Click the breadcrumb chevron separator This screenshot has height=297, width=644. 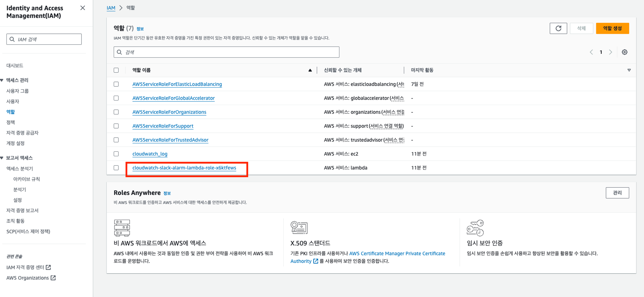[121, 8]
